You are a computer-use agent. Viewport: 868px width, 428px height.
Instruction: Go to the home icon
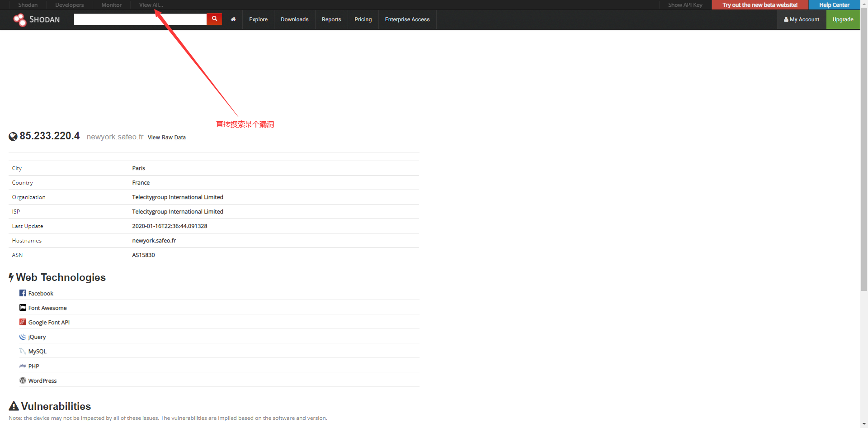coord(233,19)
